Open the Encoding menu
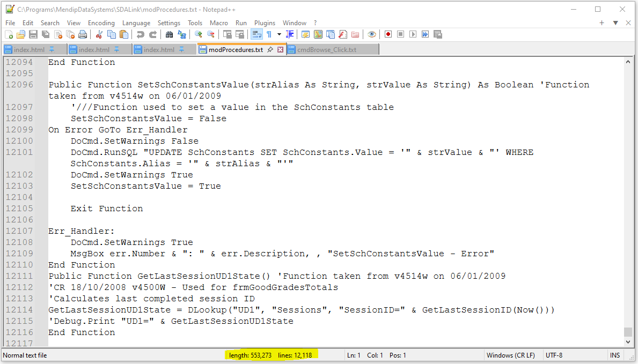This screenshot has height=364, width=638. [101, 23]
